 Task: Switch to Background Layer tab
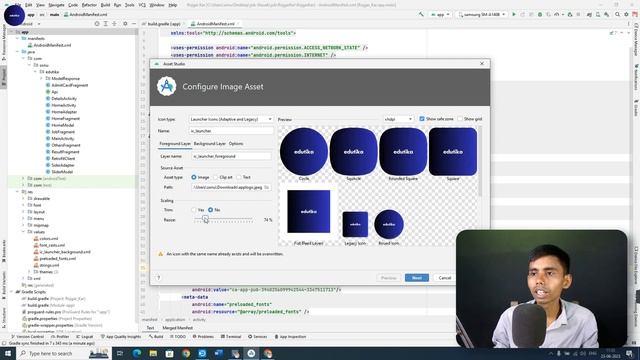209,144
